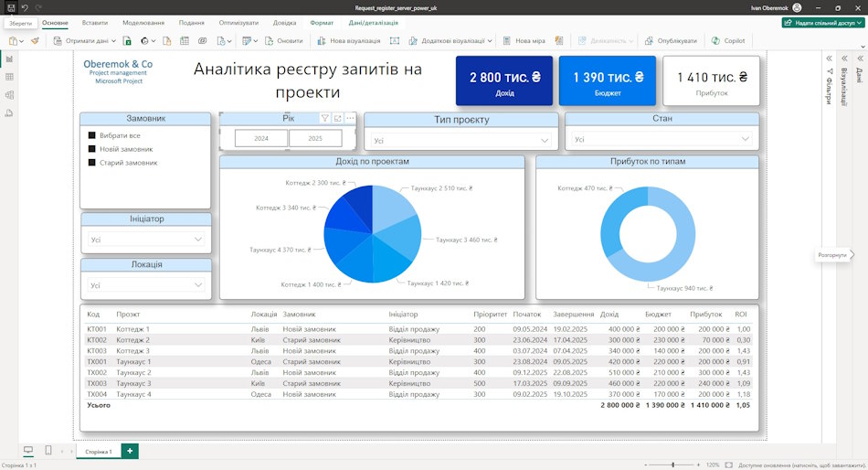Click the pending updates status message
This screenshot has width=868, height=470.
pos(802,465)
